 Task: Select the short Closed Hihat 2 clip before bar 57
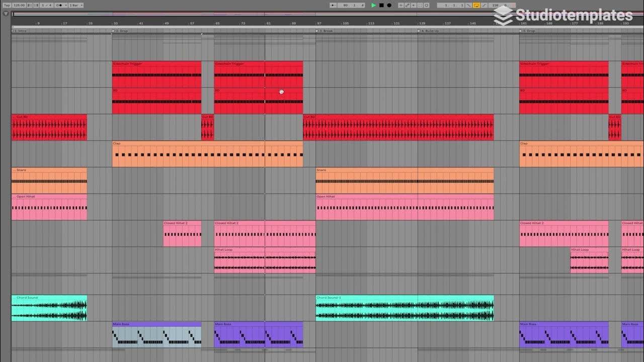tap(182, 234)
